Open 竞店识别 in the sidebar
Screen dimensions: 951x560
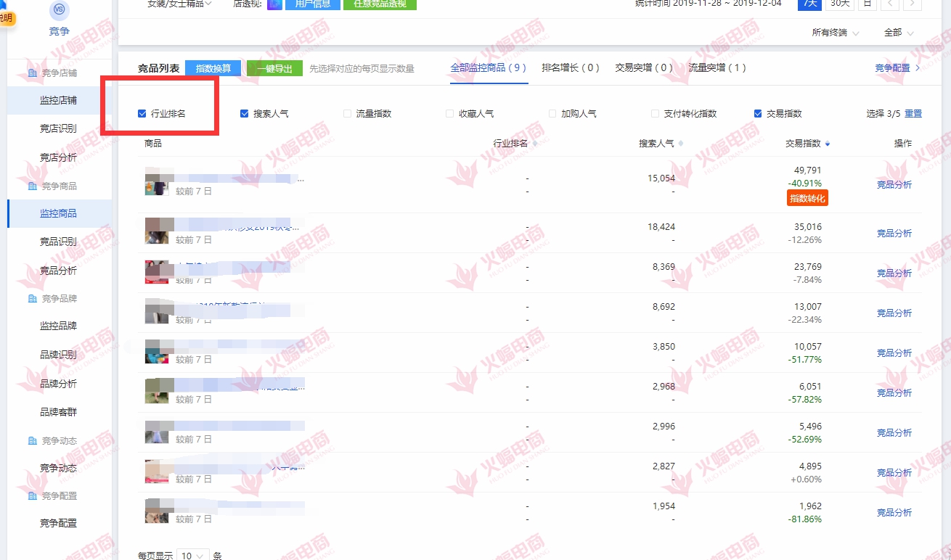pyautogui.click(x=58, y=129)
